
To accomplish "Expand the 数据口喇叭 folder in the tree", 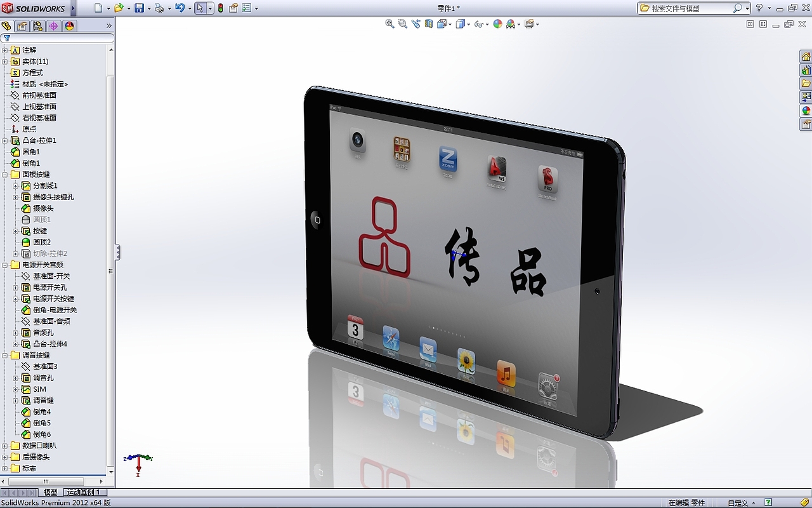I will click(x=5, y=445).
